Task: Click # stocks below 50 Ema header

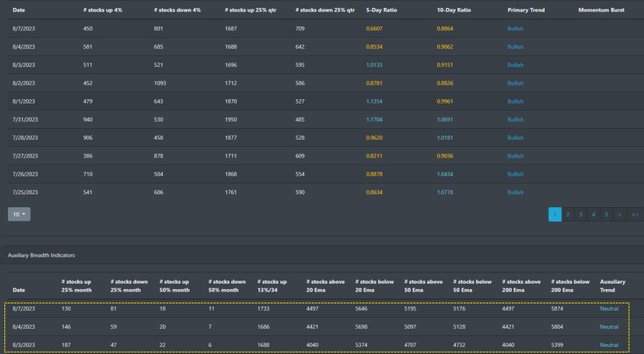Action: [473, 286]
